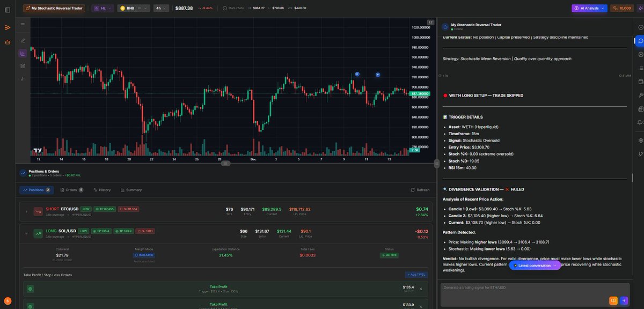Open the bell notifications icon in right sidebar
This screenshot has height=309, width=644.
coord(640,122)
